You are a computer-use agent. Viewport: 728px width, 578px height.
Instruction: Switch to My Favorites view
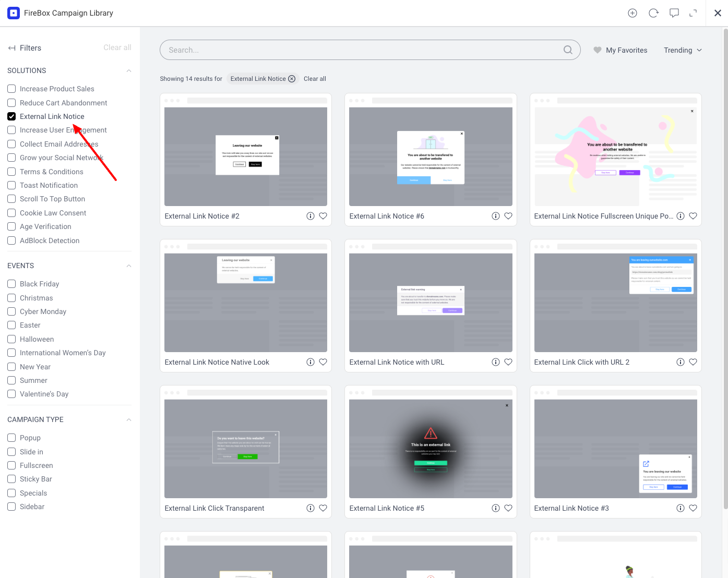(620, 50)
